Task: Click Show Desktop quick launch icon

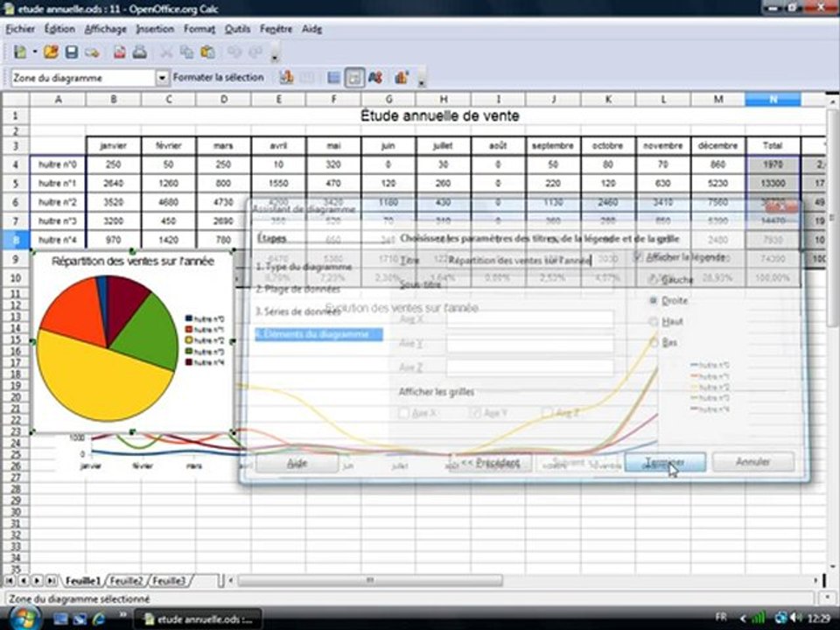Action: [x=60, y=619]
